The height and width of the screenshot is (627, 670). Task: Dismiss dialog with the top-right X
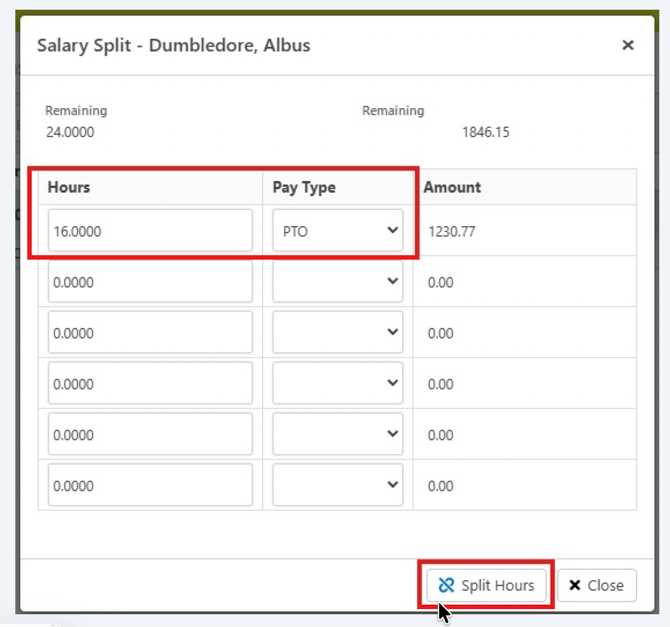coord(628,45)
